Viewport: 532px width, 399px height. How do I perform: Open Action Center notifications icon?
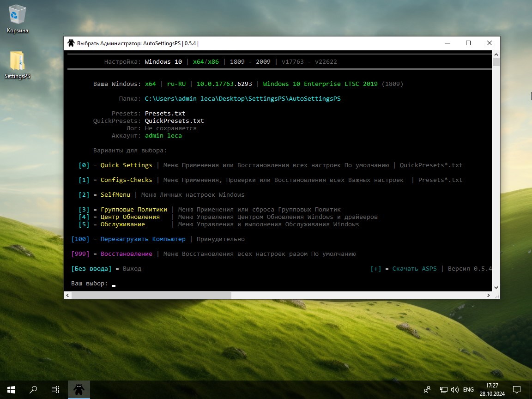[x=516, y=389]
